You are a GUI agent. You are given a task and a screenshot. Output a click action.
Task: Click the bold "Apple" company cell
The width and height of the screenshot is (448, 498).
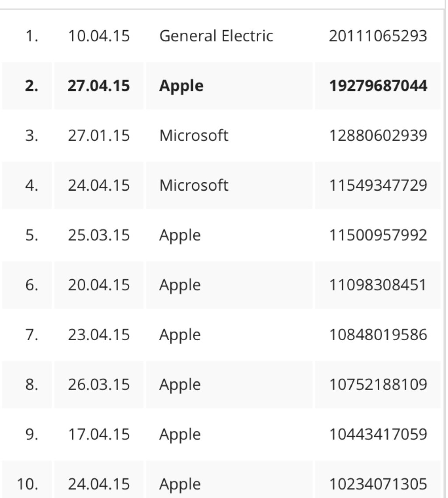[181, 86]
